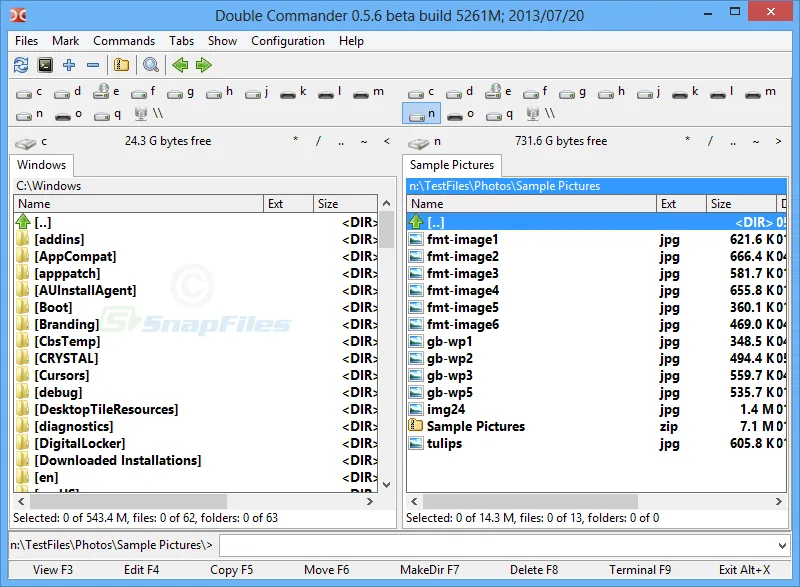Click the Exit Alt+X button
Viewport: 800px width, 587px height.
(744, 570)
